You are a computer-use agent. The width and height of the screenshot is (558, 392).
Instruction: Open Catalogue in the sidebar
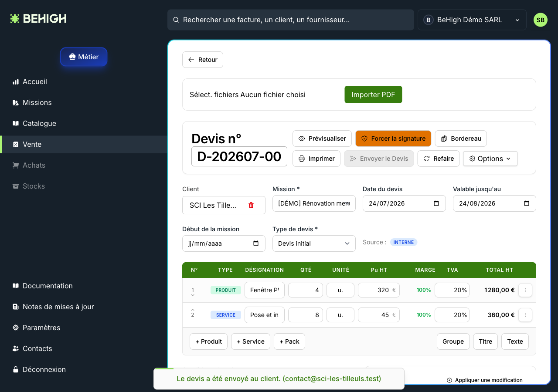84,123
